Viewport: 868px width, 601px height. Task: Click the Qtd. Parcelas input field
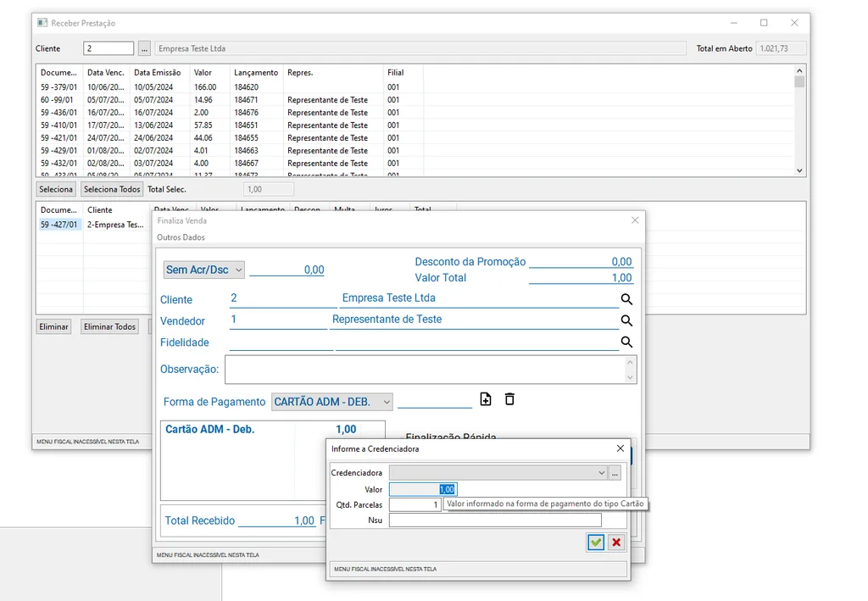(x=415, y=504)
